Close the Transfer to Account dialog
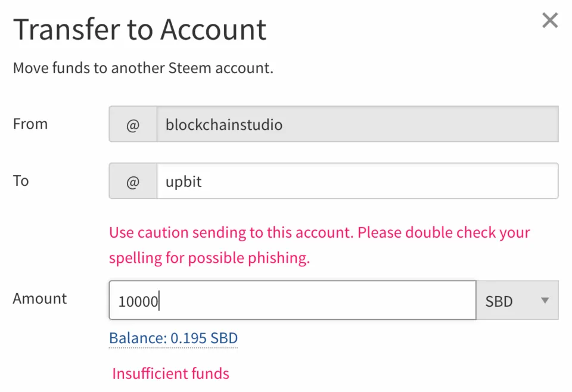572x392 pixels. coord(549,21)
